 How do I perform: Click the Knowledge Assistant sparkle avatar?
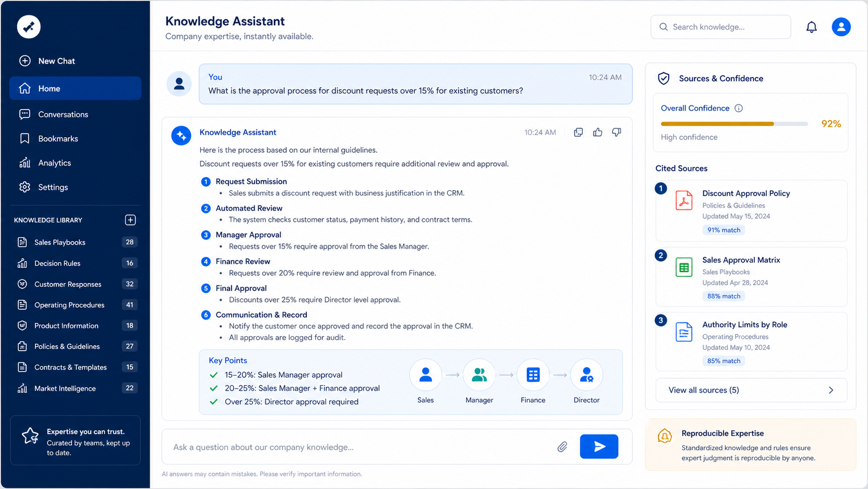coord(181,136)
